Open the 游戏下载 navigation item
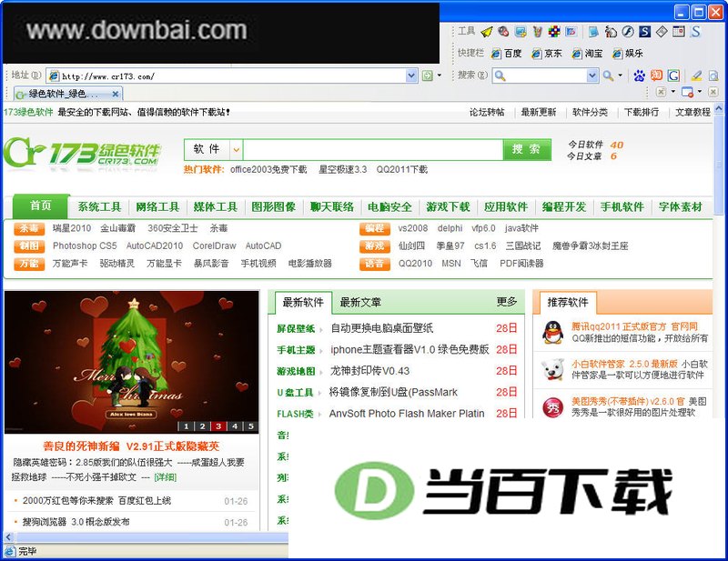Viewport: 728px width, 561px height. pos(448,207)
